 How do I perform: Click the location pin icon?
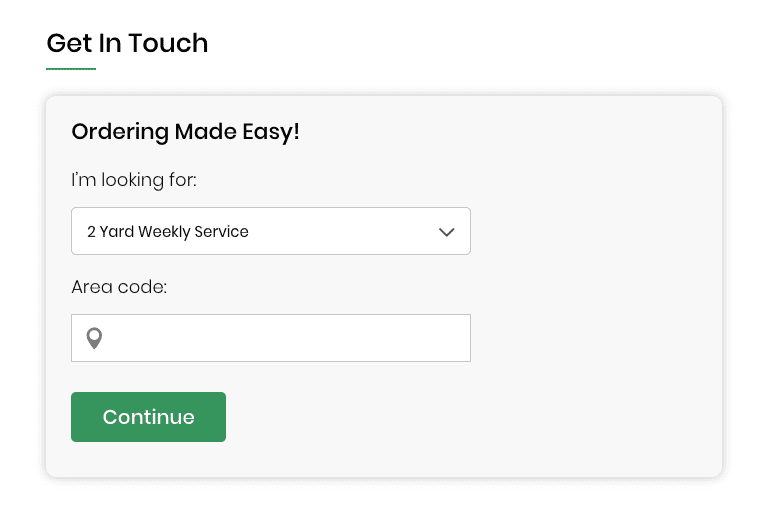tap(94, 339)
